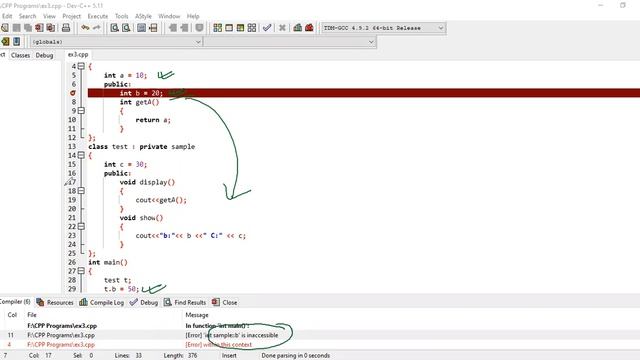
Task: Open the Help menu
Action: [193, 16]
